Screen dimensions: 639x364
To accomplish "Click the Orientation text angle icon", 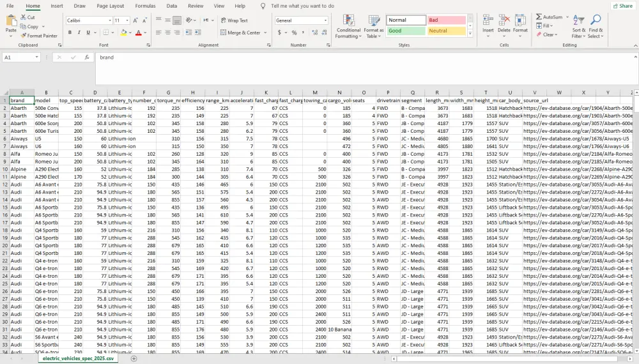I will pyautogui.click(x=189, y=20).
